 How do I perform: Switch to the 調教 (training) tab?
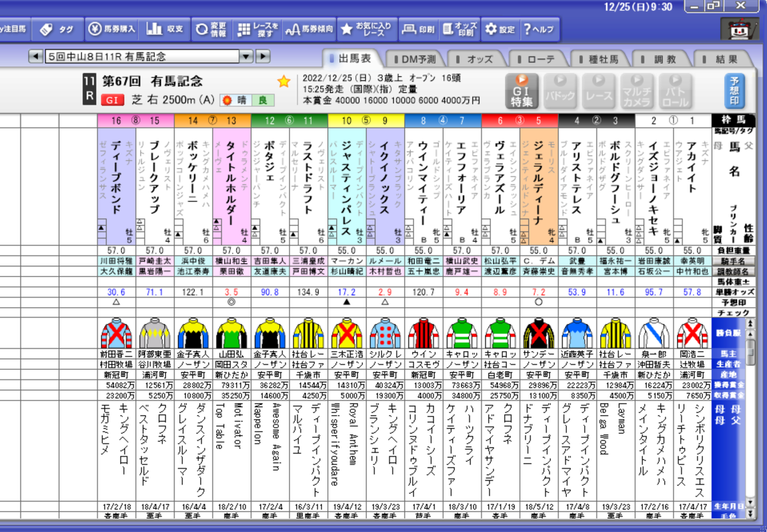pos(666,57)
